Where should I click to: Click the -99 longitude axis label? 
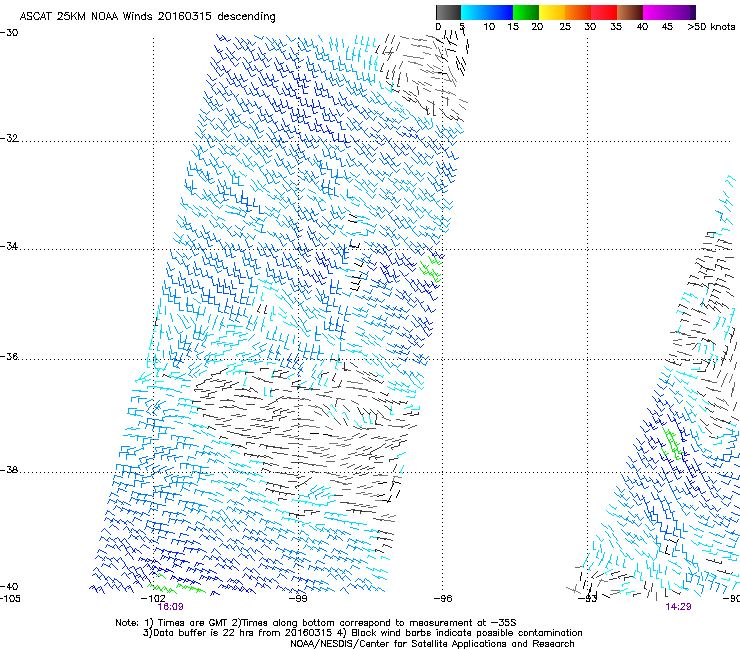(298, 598)
